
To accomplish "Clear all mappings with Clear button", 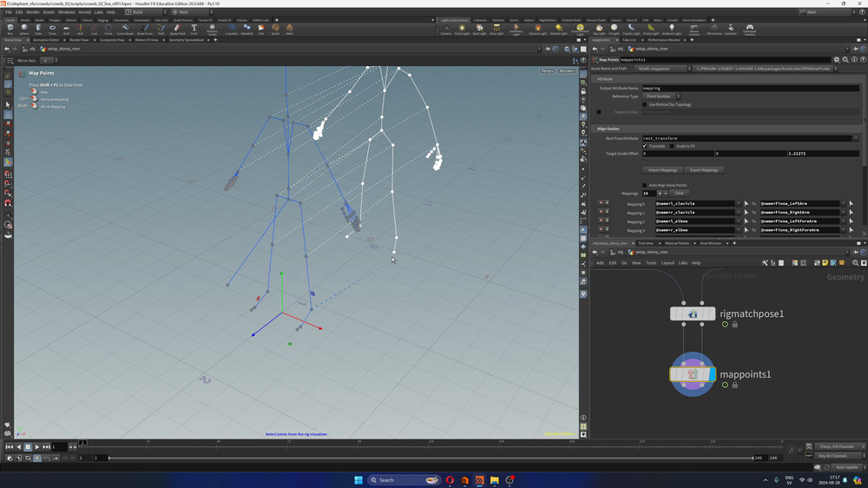I will pos(679,194).
